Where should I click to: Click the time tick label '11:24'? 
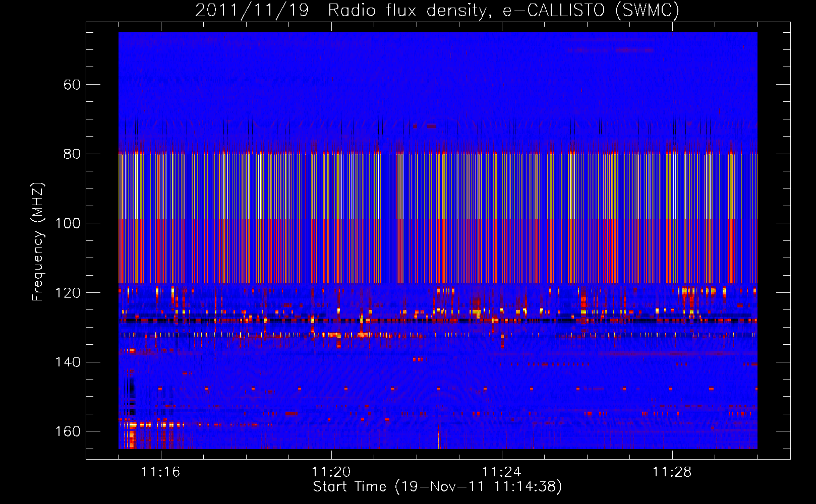(x=502, y=472)
